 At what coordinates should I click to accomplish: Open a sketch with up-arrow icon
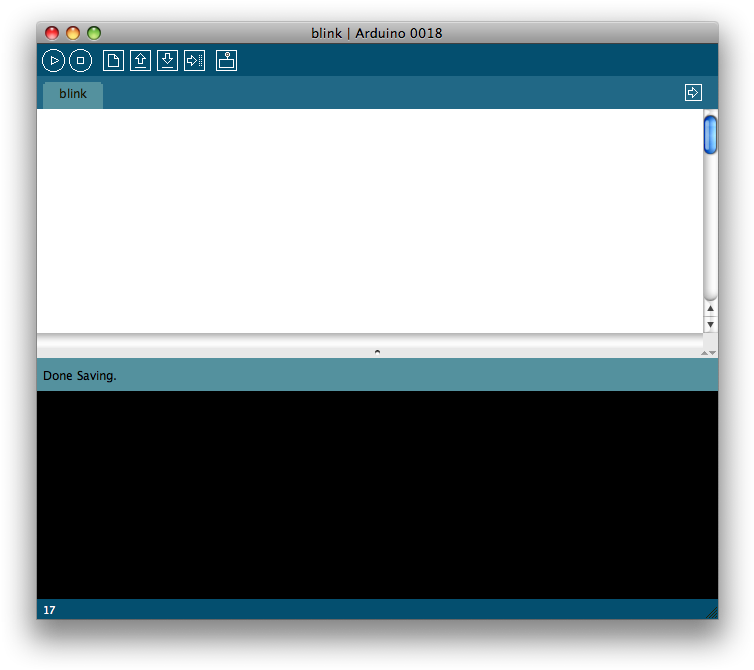[x=140, y=61]
